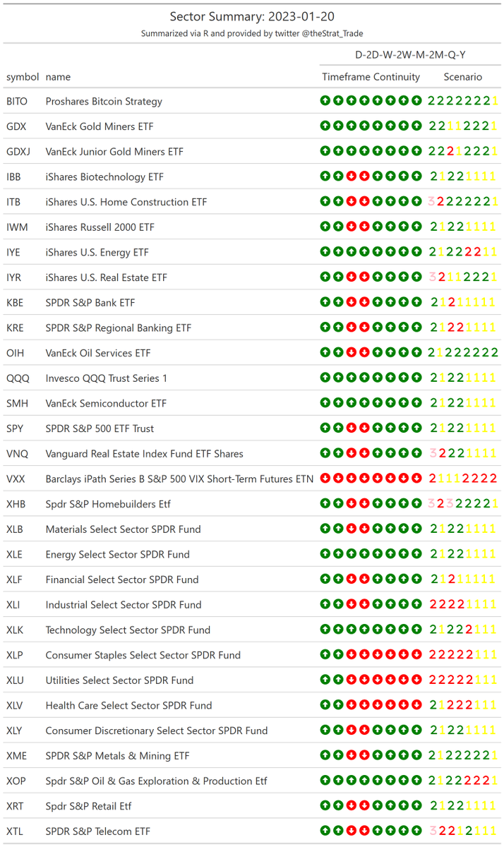Click the leftmost daily up arrow in XOP row

[x=325, y=781]
